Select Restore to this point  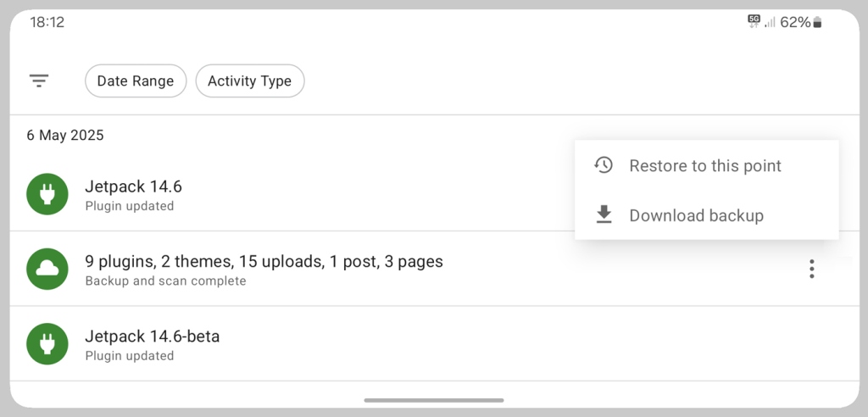(x=706, y=165)
